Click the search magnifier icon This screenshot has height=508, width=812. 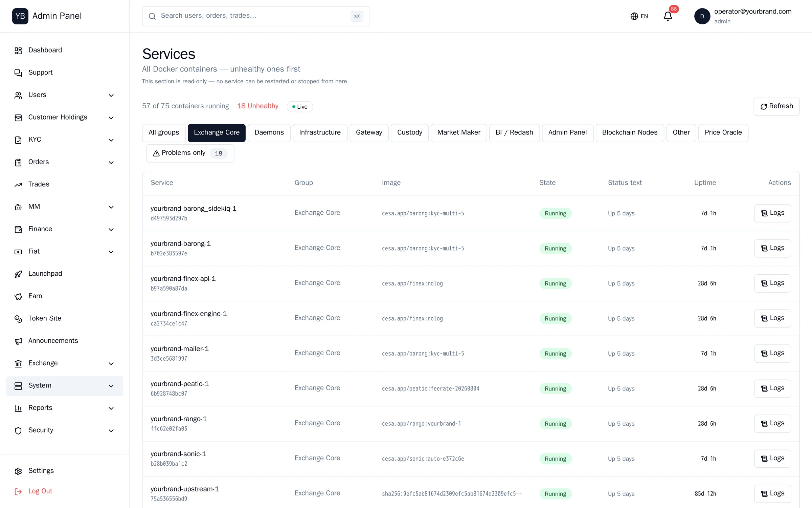point(152,16)
